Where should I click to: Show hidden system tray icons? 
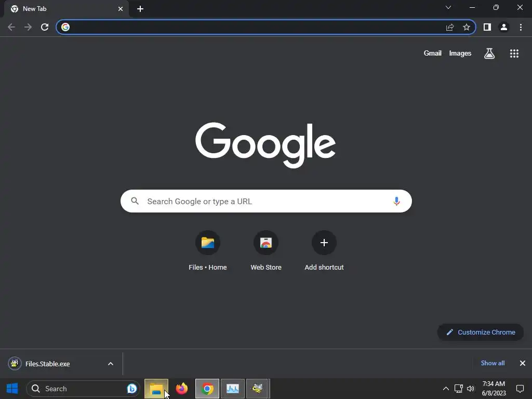coord(446,389)
